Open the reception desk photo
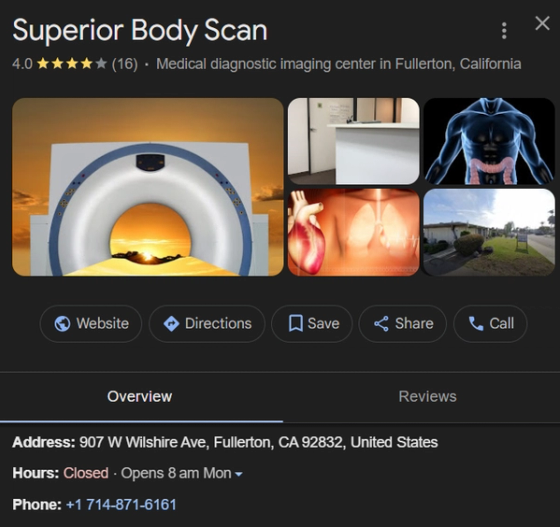The width and height of the screenshot is (560, 527). (x=354, y=141)
